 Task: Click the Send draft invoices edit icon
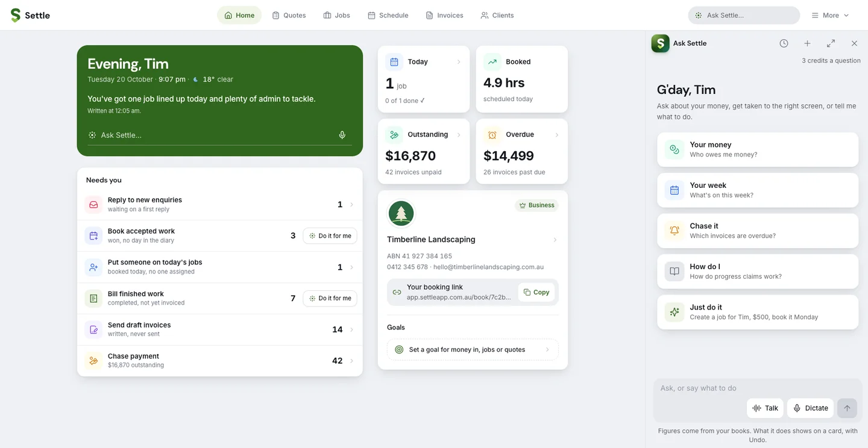pos(93,329)
